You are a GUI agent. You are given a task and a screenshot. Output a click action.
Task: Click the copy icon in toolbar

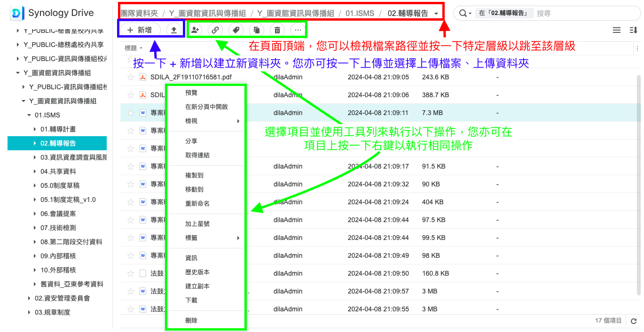pyautogui.click(x=257, y=30)
